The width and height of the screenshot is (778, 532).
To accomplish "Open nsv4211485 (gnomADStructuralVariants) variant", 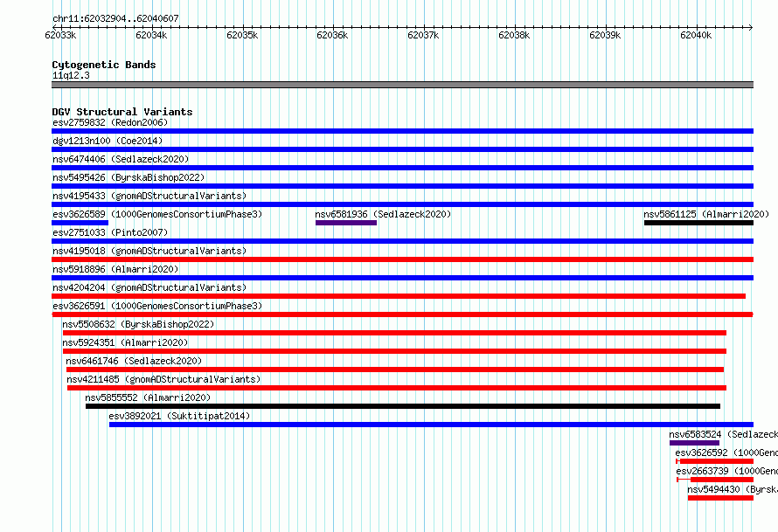I will (163, 379).
